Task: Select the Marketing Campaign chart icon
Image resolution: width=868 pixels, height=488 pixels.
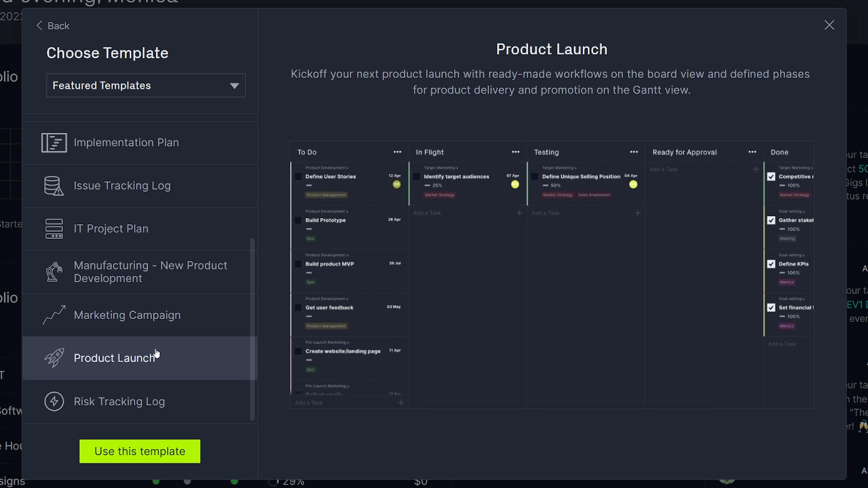Action: tap(54, 315)
